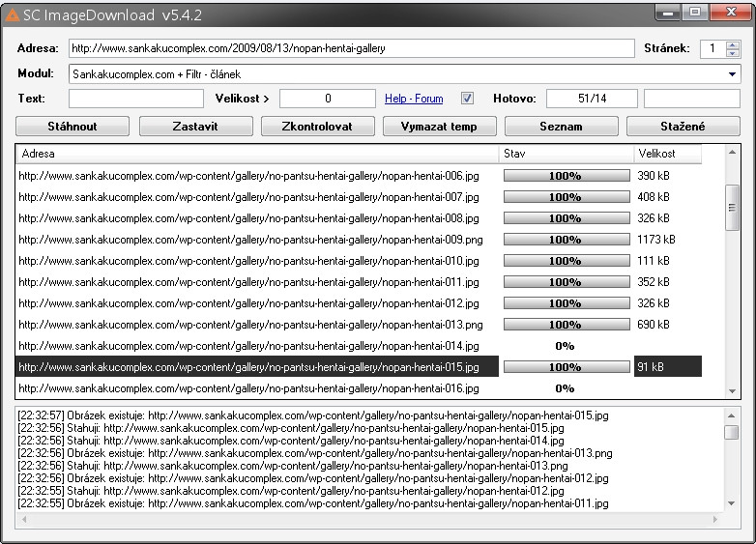Screen dimensions: 756x544
Task: Click the log horizontal scroll left arrow
Action: [24, 520]
